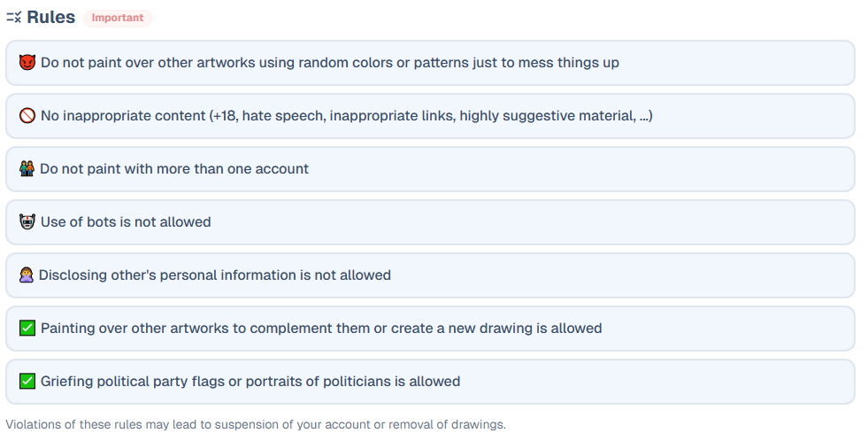This screenshot has height=441, width=868.
Task: Click the "Important" badge
Action: (118, 18)
